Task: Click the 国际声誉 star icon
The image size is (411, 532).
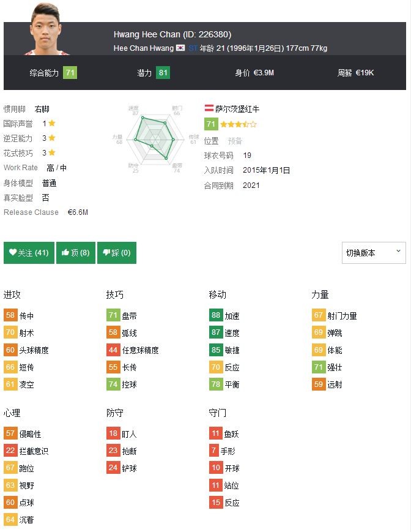Action: tap(52, 123)
